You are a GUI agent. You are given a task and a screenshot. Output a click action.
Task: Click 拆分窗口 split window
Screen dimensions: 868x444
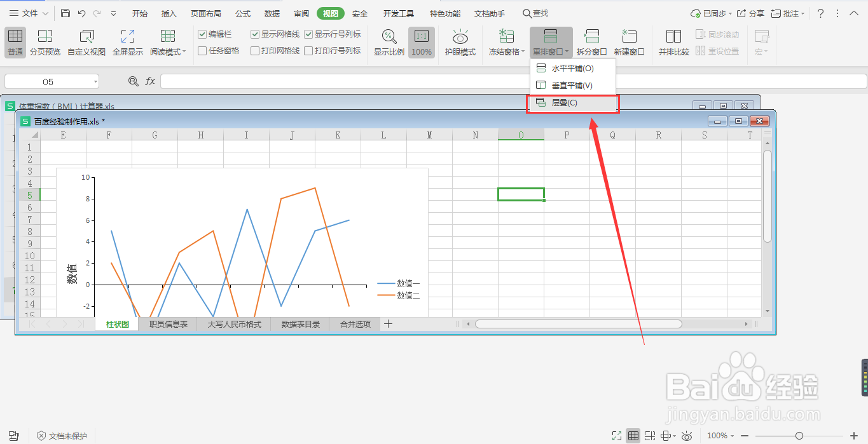click(x=591, y=42)
